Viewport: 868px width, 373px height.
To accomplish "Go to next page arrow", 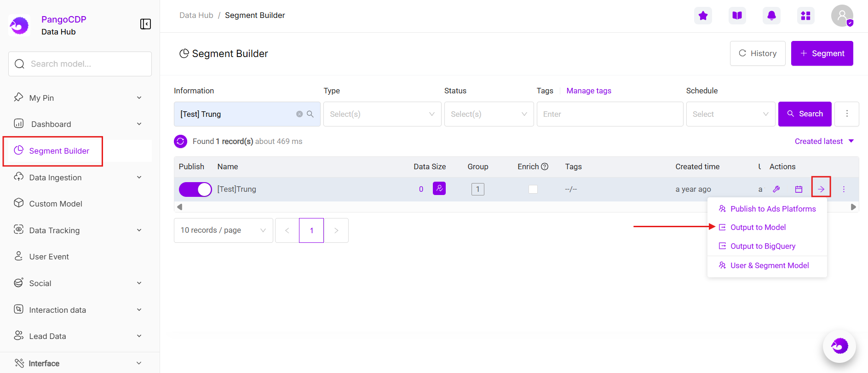I will (336, 230).
